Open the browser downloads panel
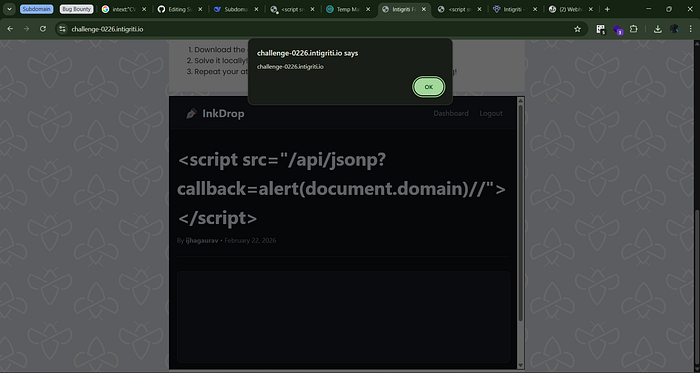Viewport: 700px width, 373px height. coord(657,29)
